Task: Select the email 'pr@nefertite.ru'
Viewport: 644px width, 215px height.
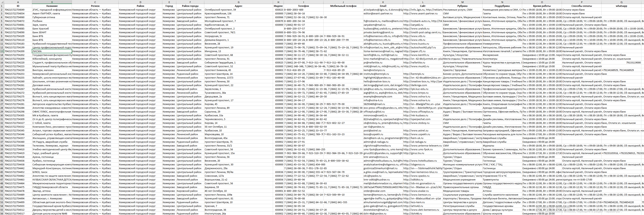Action: click(383, 63)
